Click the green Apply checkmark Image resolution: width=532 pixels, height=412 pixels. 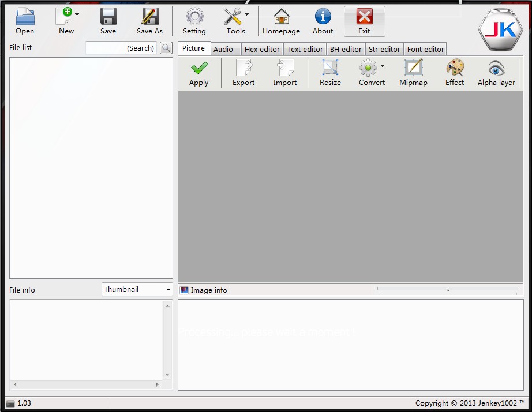coord(199,68)
